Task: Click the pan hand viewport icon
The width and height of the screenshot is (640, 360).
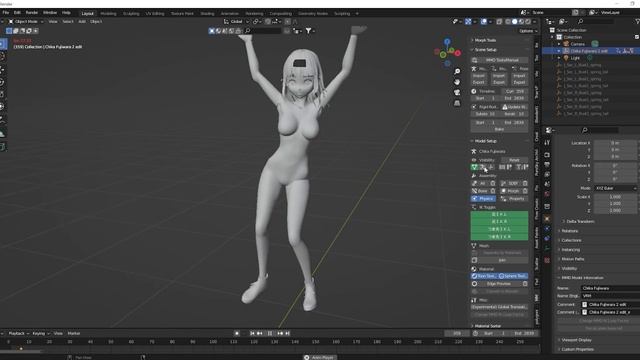Action: click(457, 82)
